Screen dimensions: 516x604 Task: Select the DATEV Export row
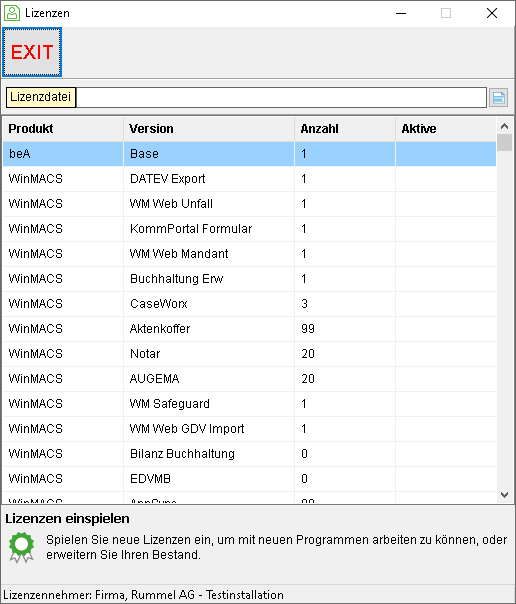250,179
